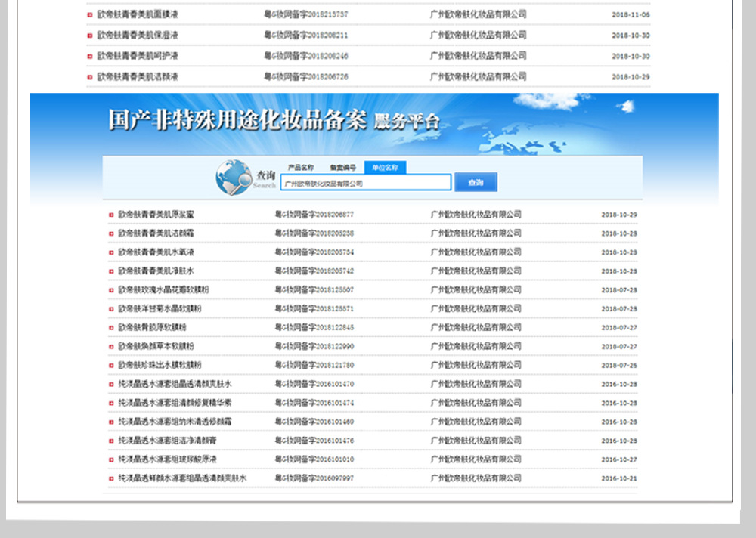
Task: Click red bullet of 洁颜霜 row dated 2018-10-28
Action: coord(111,233)
